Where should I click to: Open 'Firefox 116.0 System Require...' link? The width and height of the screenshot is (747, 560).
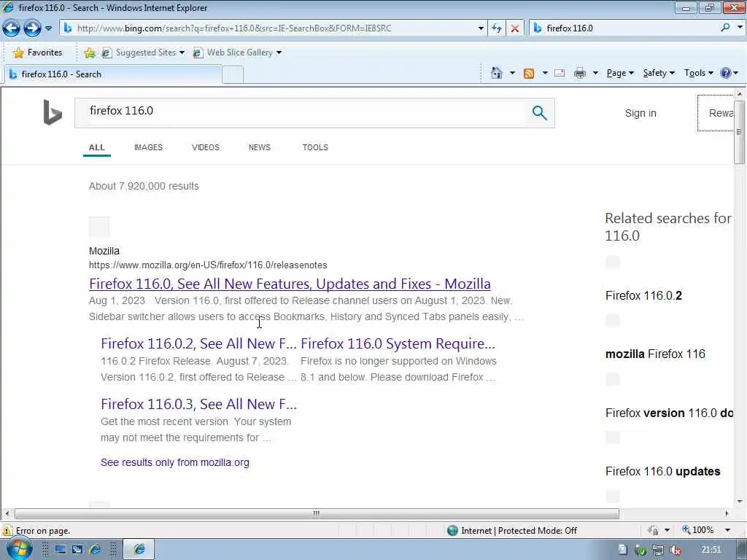tap(398, 344)
